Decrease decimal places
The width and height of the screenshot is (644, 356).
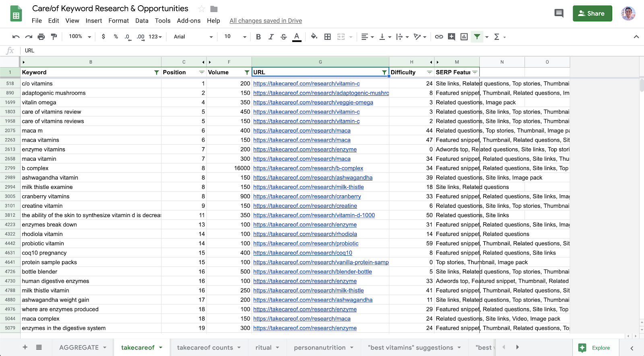point(127,37)
